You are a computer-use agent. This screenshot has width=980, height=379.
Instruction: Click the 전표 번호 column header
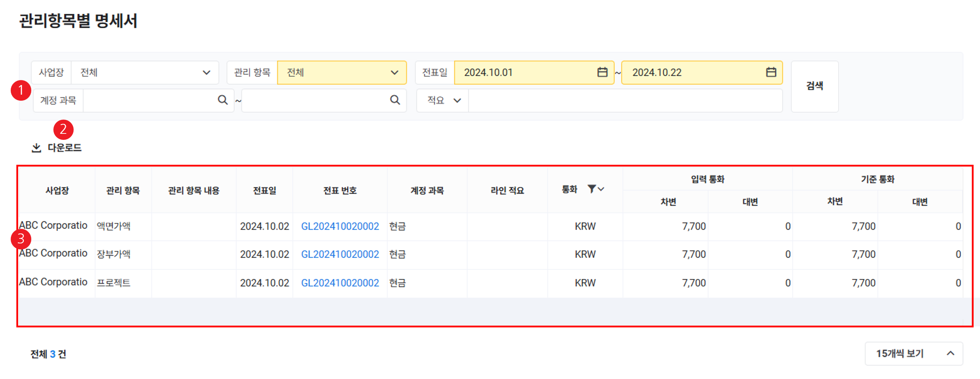pyautogui.click(x=340, y=190)
